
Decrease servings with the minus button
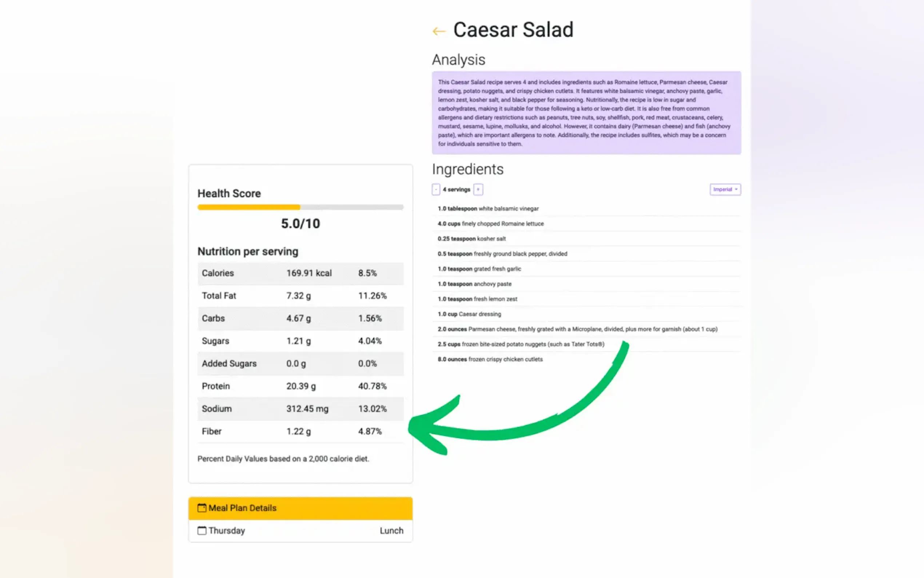[x=436, y=190]
